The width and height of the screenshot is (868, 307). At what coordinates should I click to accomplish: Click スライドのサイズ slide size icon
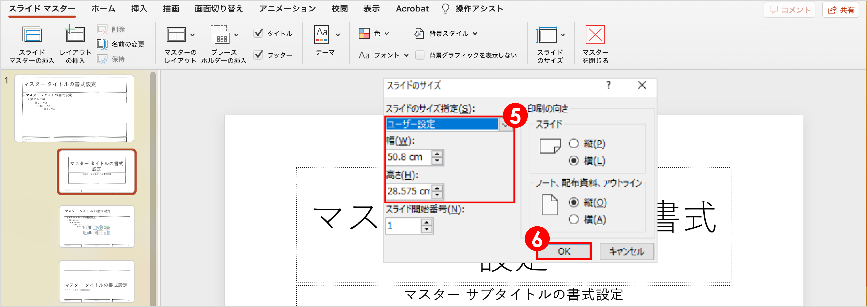point(547,35)
